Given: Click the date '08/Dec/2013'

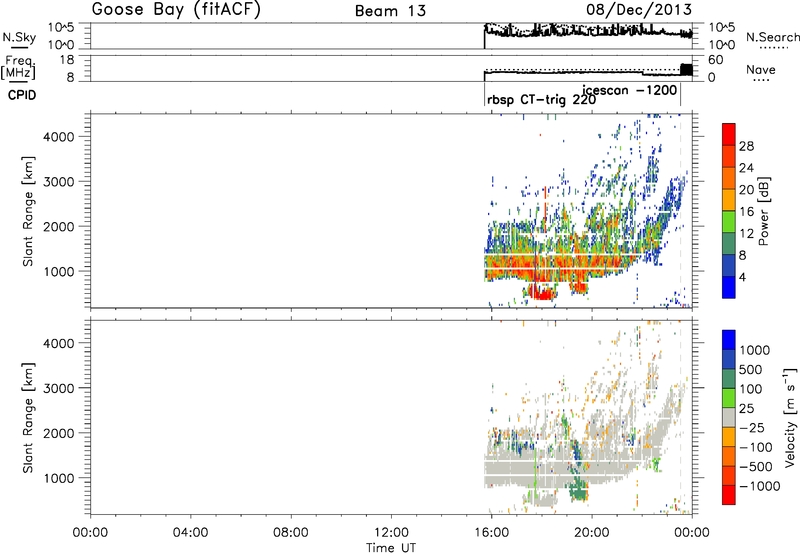Looking at the screenshot, I should 639,10.
